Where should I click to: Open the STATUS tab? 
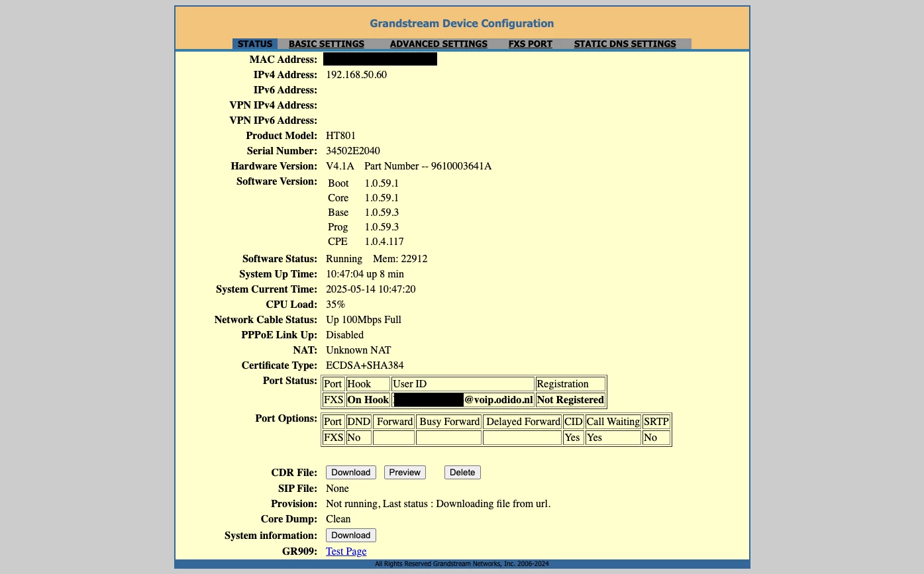255,44
